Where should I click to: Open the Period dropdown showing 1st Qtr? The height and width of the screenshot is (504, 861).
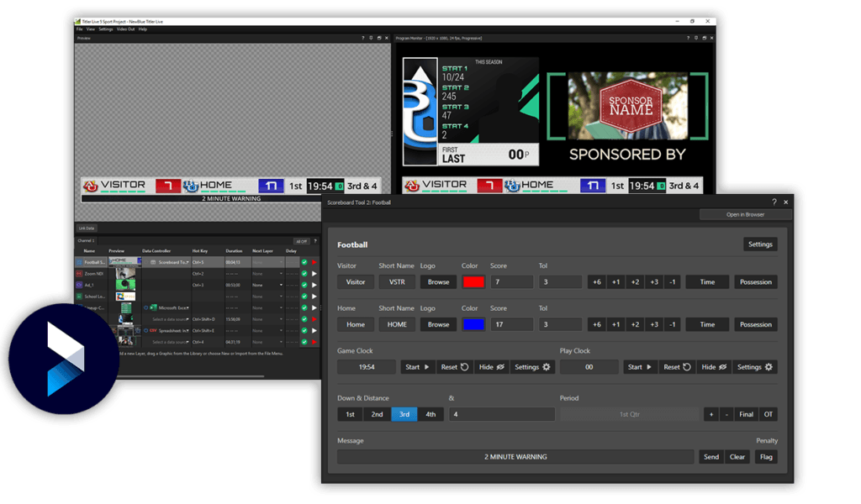coord(631,413)
